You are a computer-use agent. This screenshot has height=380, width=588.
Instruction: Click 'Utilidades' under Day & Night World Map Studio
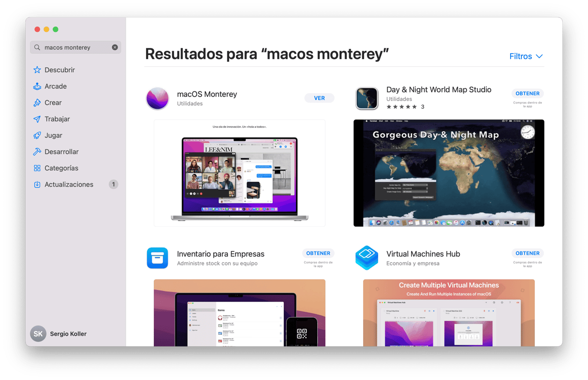(399, 99)
